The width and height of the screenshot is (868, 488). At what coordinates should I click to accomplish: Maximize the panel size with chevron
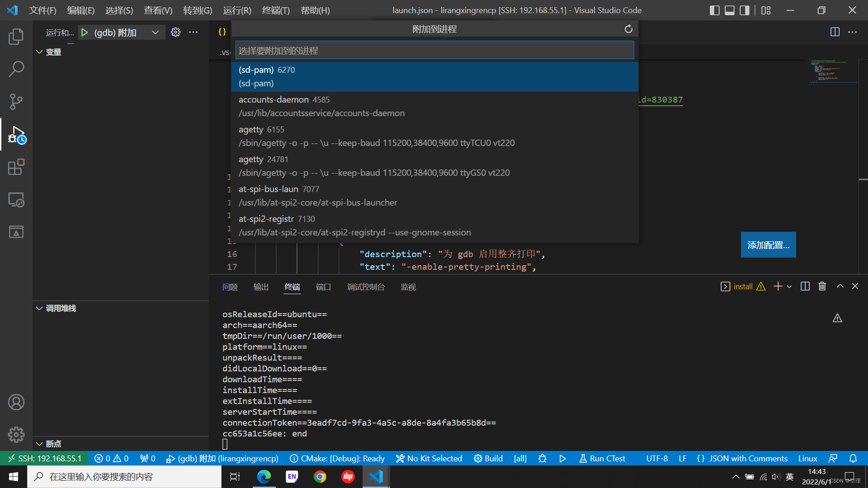840,286
